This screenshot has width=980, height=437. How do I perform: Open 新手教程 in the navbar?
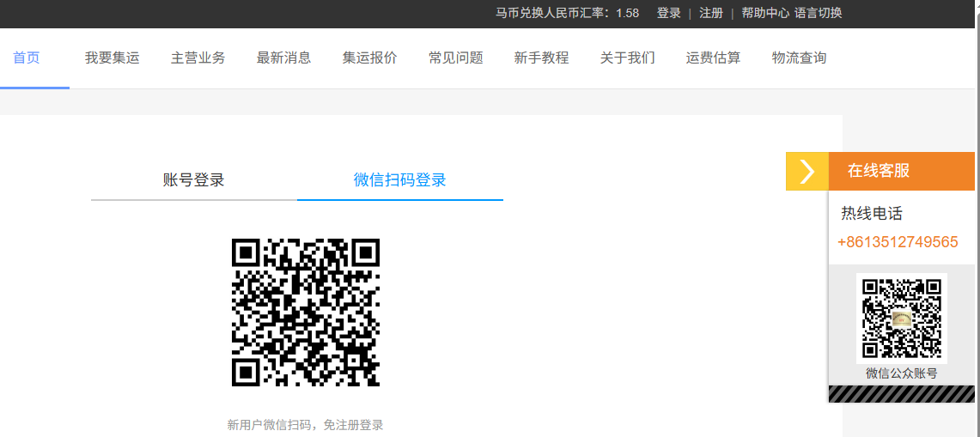click(541, 58)
